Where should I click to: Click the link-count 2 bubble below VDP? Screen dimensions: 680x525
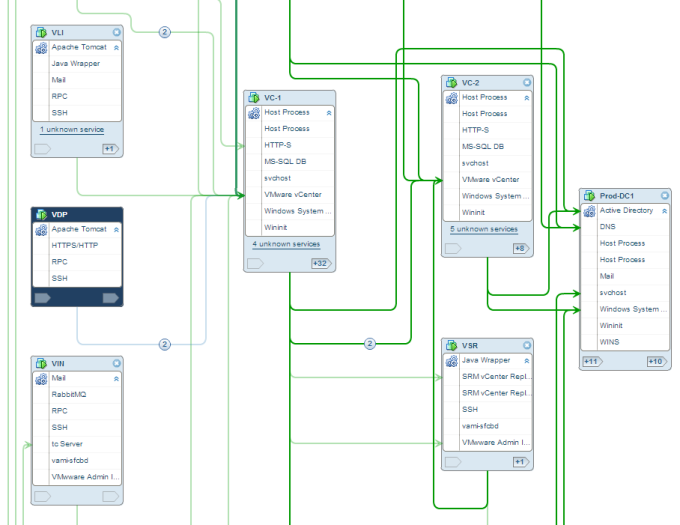(x=164, y=345)
